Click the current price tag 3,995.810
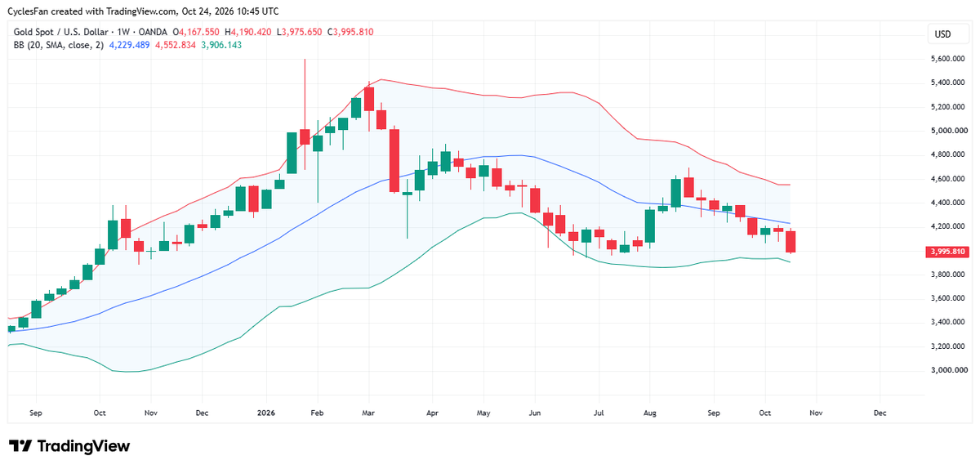The image size is (980, 469). [x=947, y=252]
